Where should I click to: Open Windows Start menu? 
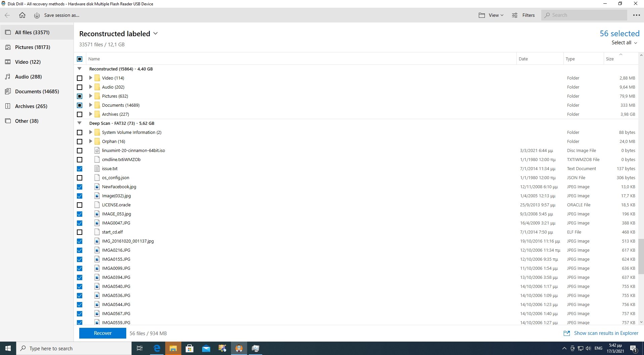pyautogui.click(x=8, y=348)
